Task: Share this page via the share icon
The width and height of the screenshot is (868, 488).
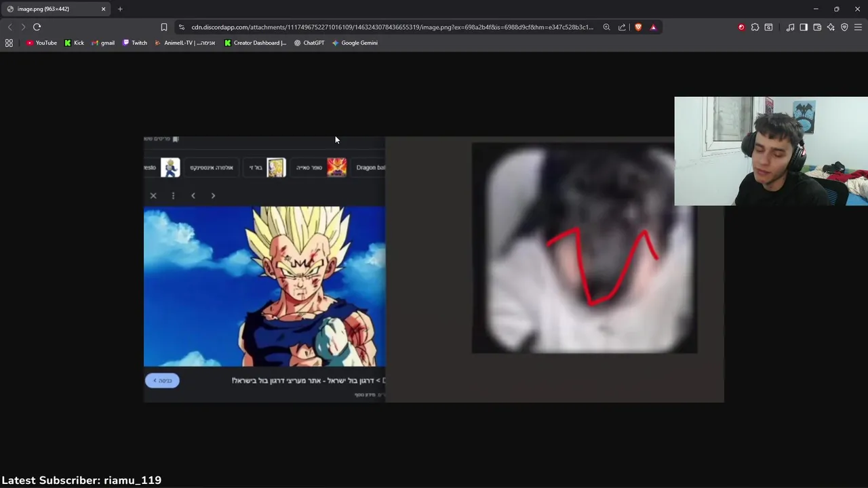Action: pyautogui.click(x=622, y=27)
